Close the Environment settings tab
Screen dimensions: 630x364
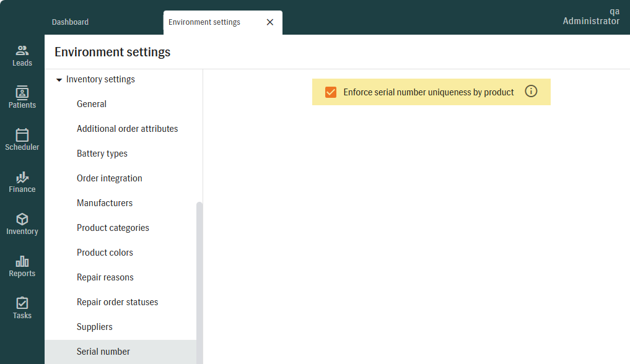coord(269,22)
